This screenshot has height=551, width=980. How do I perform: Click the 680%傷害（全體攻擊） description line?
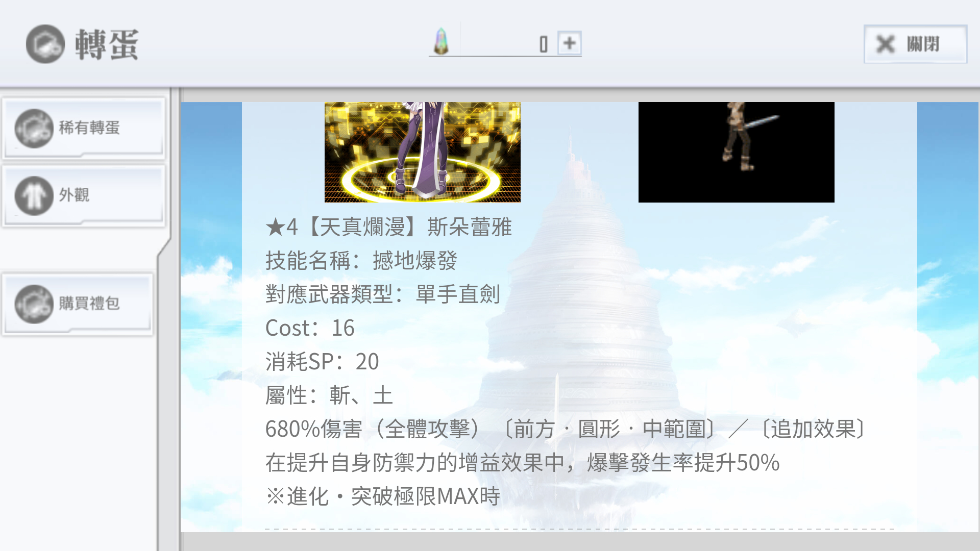566,429
